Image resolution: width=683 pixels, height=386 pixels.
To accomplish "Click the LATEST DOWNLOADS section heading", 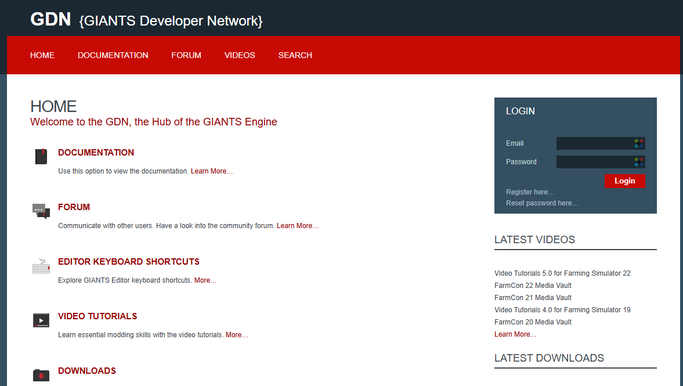I will pyautogui.click(x=549, y=358).
